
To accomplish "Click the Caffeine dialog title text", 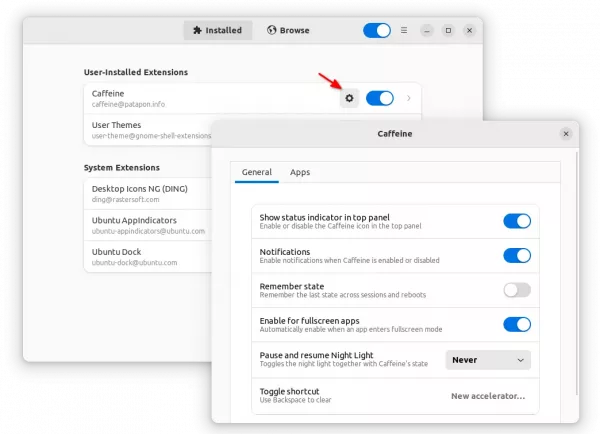I will (x=395, y=134).
